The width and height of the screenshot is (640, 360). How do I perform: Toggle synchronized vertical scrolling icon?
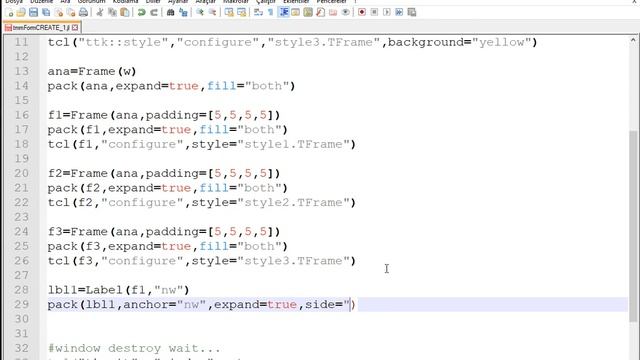pos(229,12)
